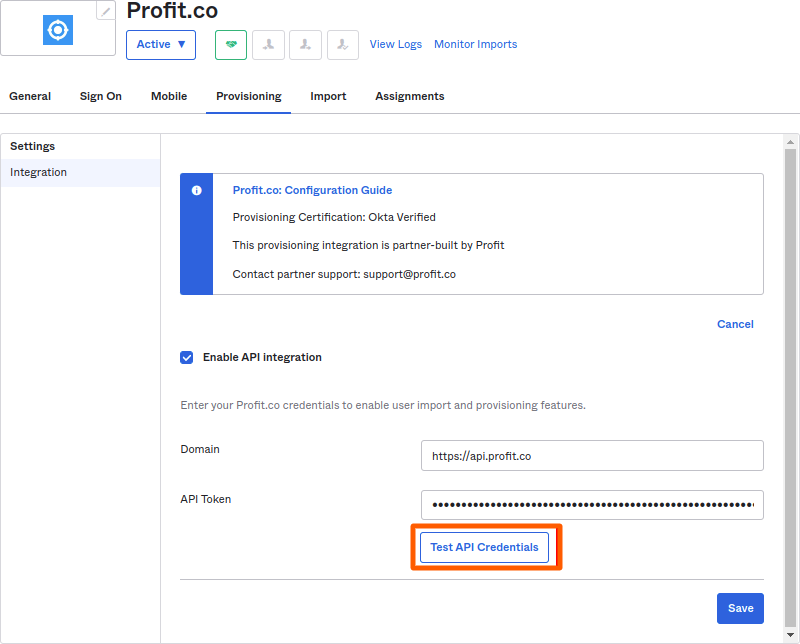The height and width of the screenshot is (644, 800).
Task: Open the Sign On tab
Action: pyautogui.click(x=101, y=96)
